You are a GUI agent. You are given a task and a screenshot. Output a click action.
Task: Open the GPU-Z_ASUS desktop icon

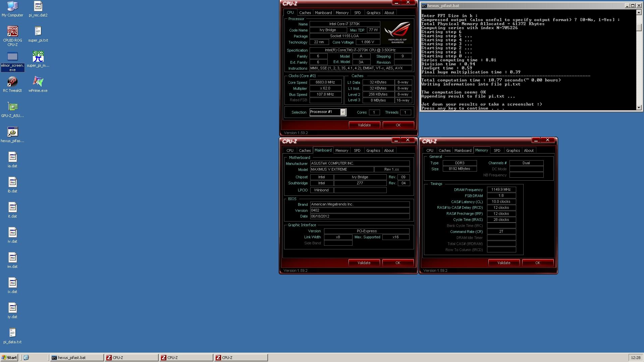[x=12, y=110]
